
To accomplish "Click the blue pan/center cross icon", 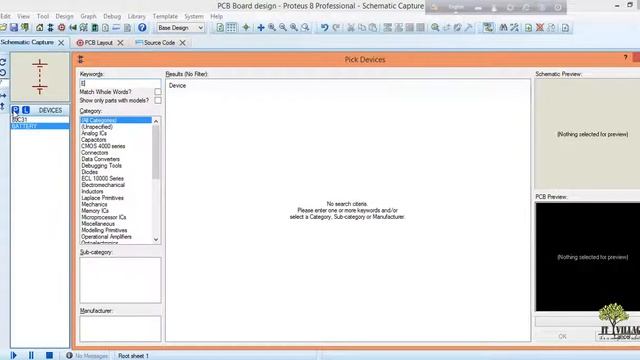I will click(x=260, y=27).
